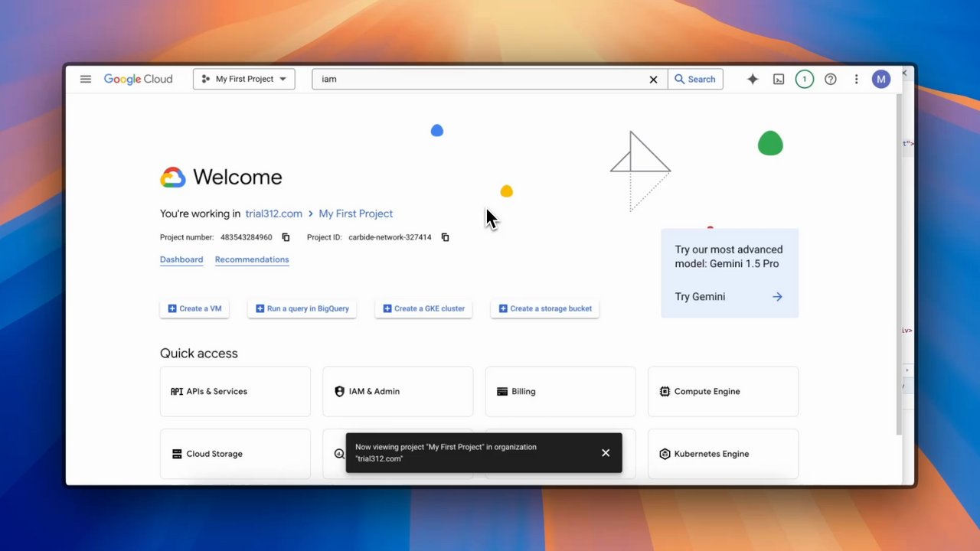The height and width of the screenshot is (551, 980).
Task: Copy the project ID carbide-network-327414
Action: coord(445,237)
